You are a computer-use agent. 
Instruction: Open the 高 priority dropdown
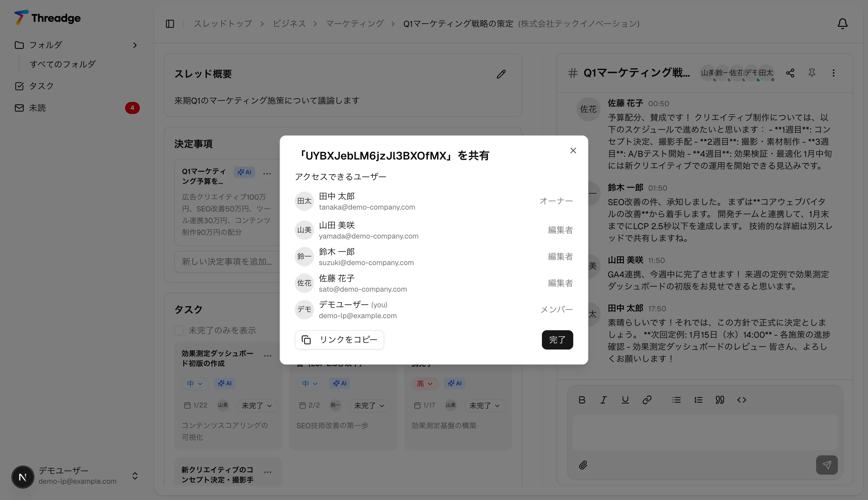(x=425, y=384)
